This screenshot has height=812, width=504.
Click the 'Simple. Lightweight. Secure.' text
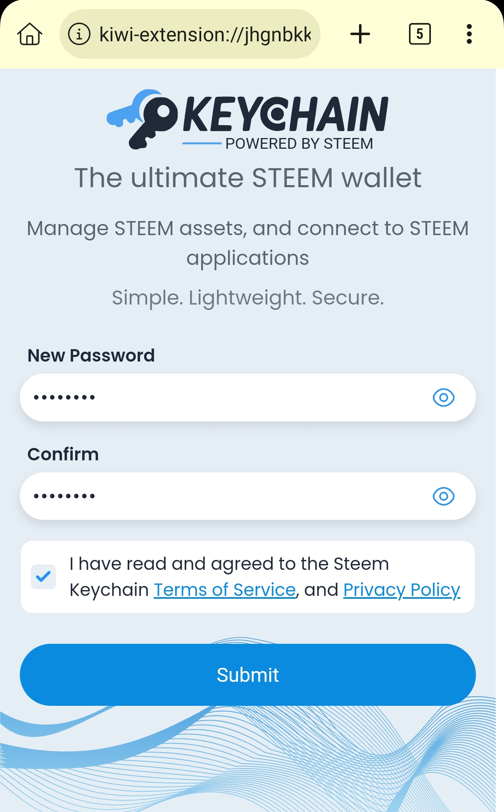click(248, 298)
